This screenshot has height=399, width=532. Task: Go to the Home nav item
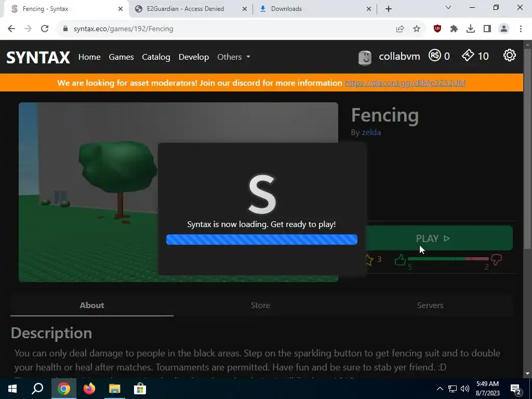pos(89,57)
